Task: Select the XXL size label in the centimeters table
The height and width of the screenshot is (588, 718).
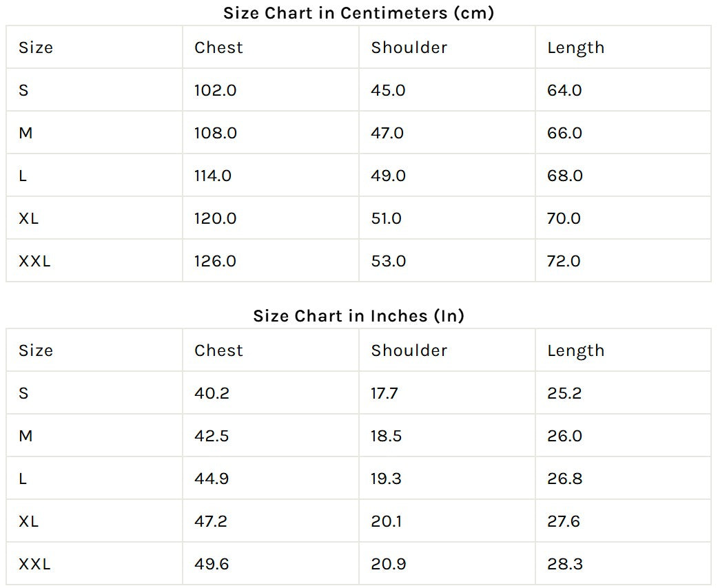Action: [x=34, y=261]
